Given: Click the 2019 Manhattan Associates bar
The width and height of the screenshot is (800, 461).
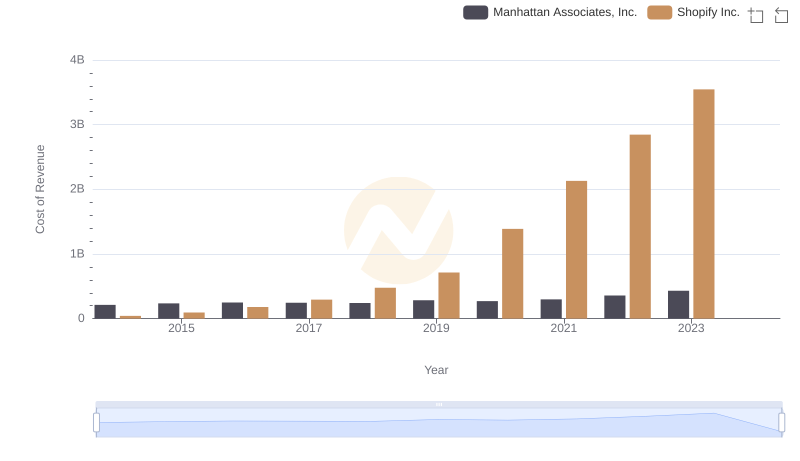Looking at the screenshot, I should click(x=423, y=310).
